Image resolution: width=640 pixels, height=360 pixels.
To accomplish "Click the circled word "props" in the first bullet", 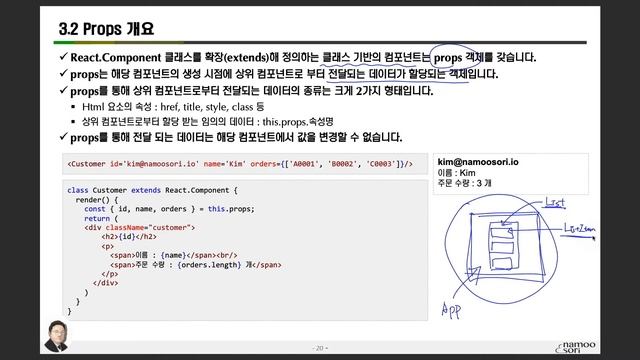I will tap(447, 58).
